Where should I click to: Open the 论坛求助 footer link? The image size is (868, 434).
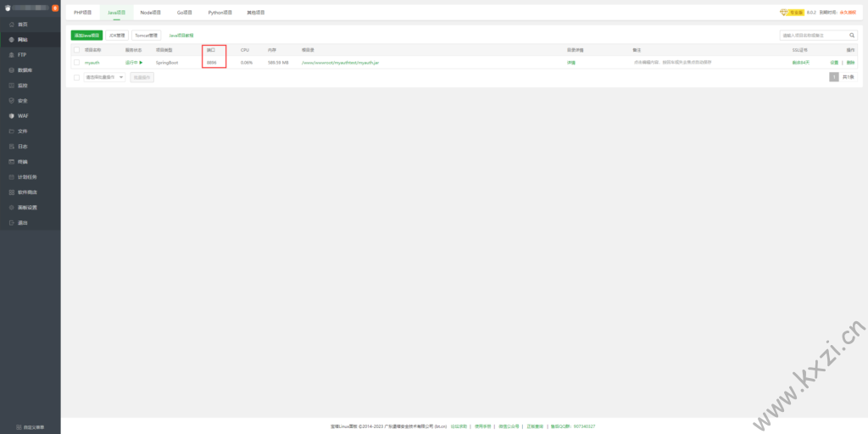459,426
